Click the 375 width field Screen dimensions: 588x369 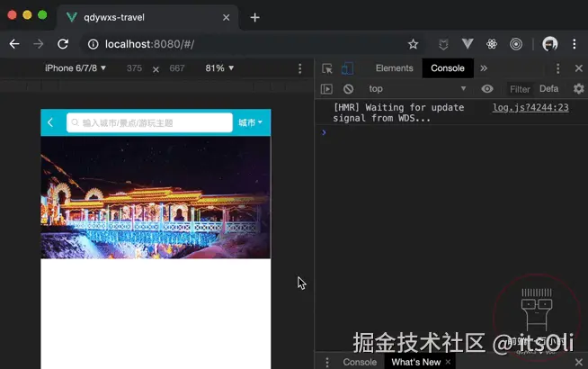134,68
